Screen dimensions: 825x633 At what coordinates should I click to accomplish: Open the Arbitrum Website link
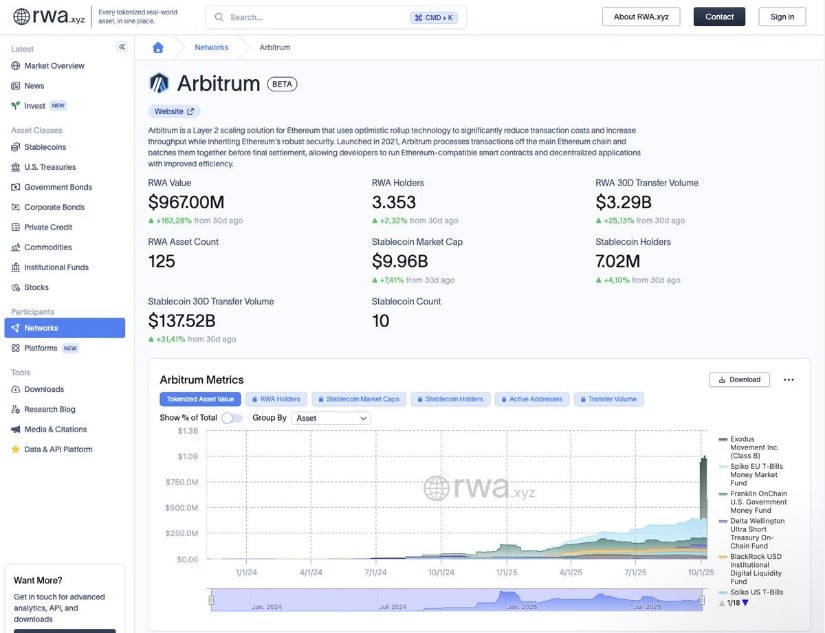[x=174, y=111]
